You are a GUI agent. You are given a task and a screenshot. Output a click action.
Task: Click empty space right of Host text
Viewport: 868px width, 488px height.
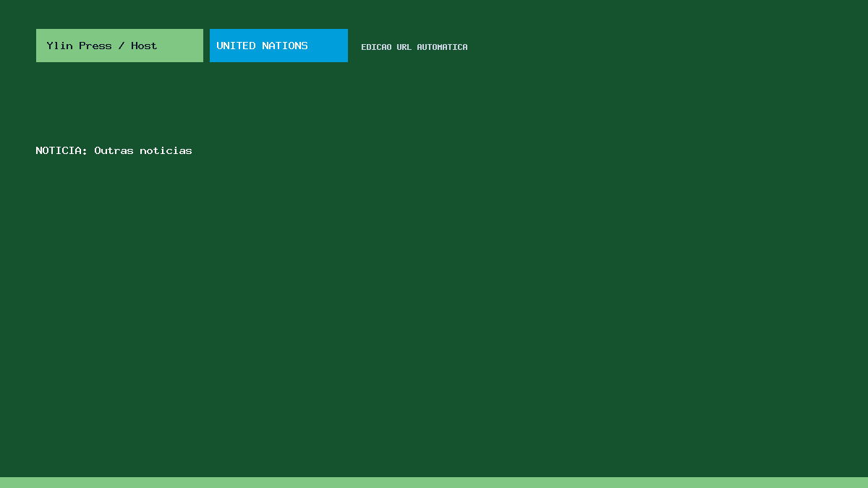[180, 46]
